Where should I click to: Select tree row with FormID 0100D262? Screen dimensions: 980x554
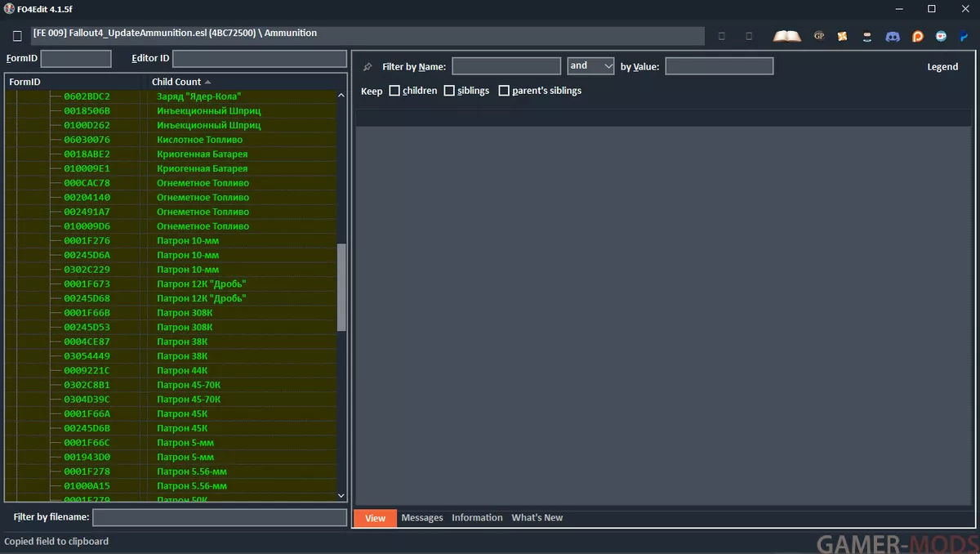171,125
